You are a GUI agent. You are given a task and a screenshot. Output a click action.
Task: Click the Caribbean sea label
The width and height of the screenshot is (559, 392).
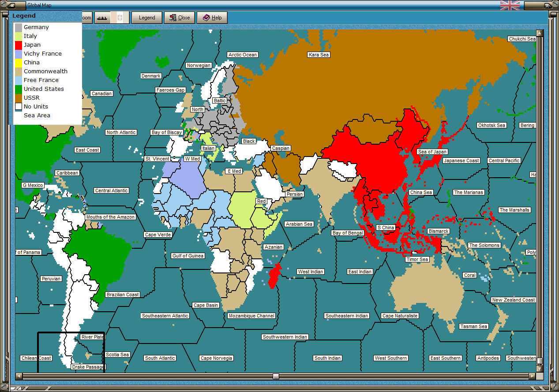click(x=68, y=173)
